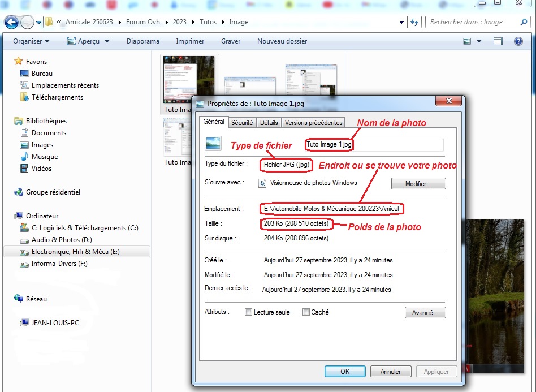Expand the Organiser dropdown menu
This screenshot has width=536, height=392.
(31, 41)
